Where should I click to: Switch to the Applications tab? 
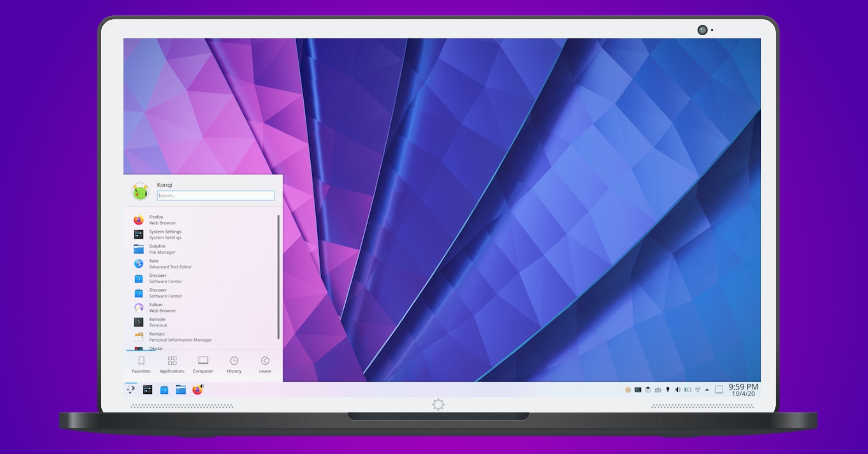click(x=171, y=364)
